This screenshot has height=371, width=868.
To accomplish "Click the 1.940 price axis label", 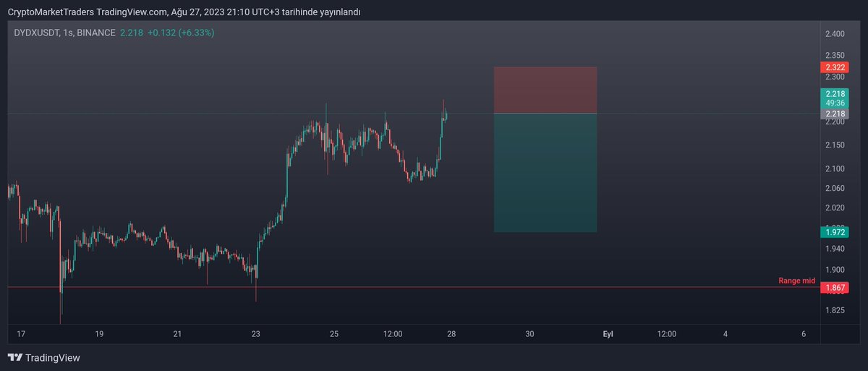I will (835, 249).
